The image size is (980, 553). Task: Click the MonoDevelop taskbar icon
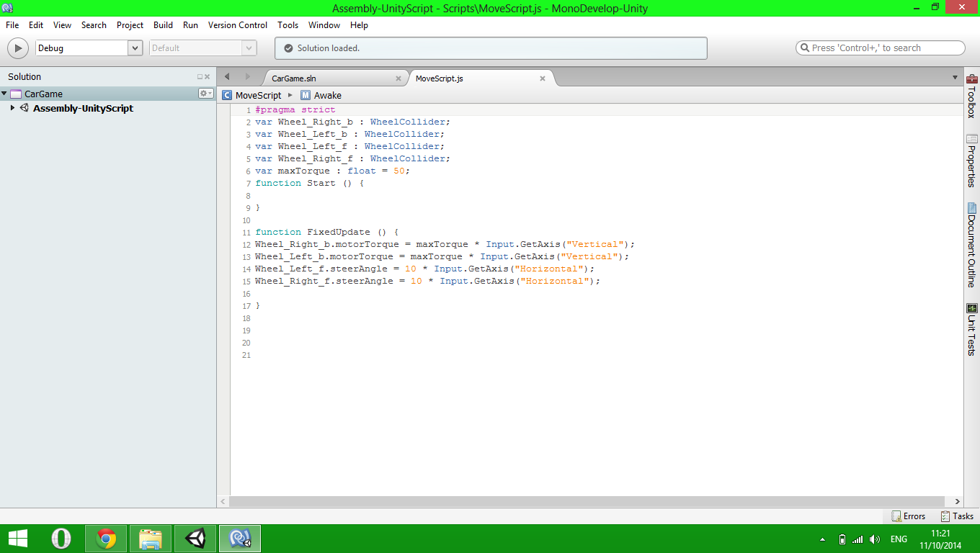click(240, 539)
